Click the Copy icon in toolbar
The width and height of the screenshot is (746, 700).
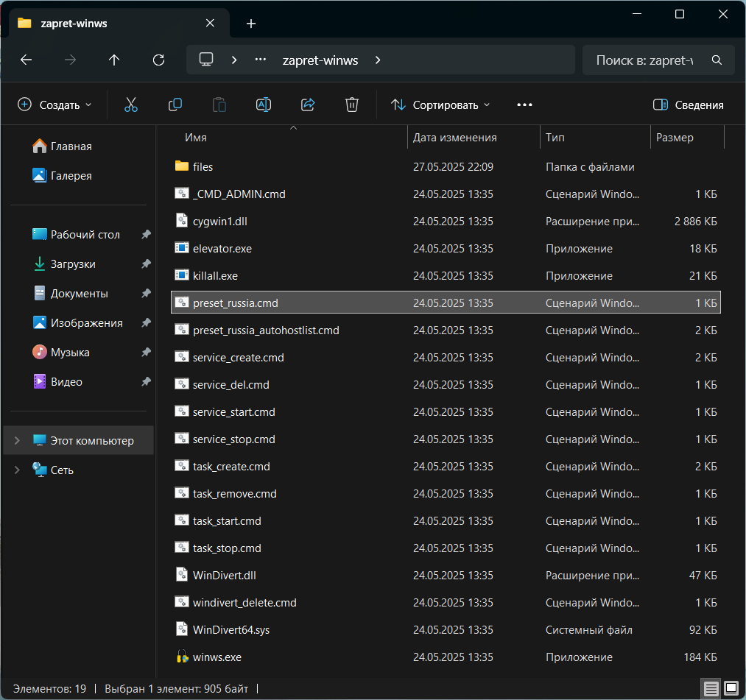click(175, 105)
